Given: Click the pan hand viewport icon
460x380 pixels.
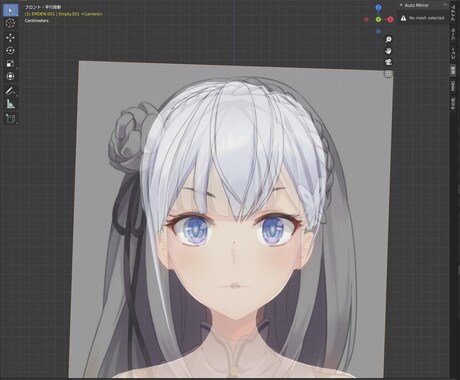Looking at the screenshot, I should pos(388,51).
